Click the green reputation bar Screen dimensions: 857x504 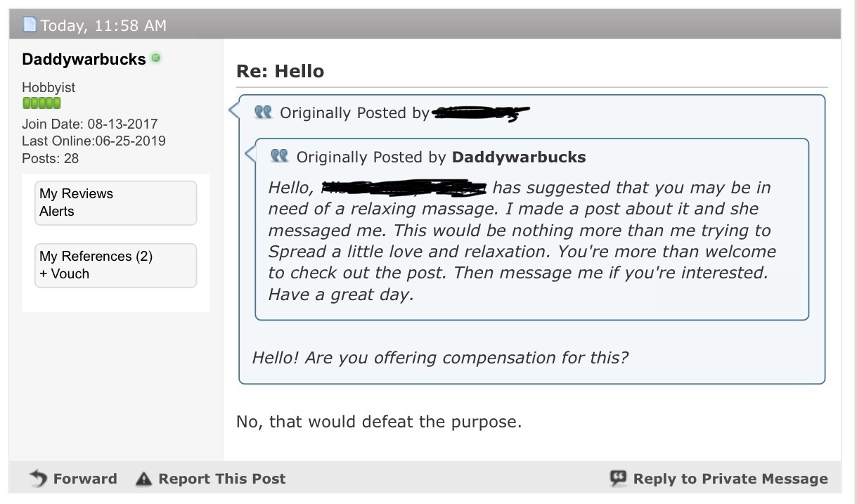41,103
